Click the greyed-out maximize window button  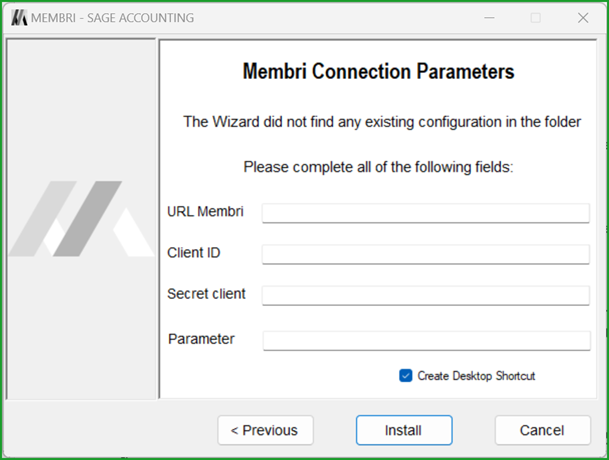[x=535, y=18]
